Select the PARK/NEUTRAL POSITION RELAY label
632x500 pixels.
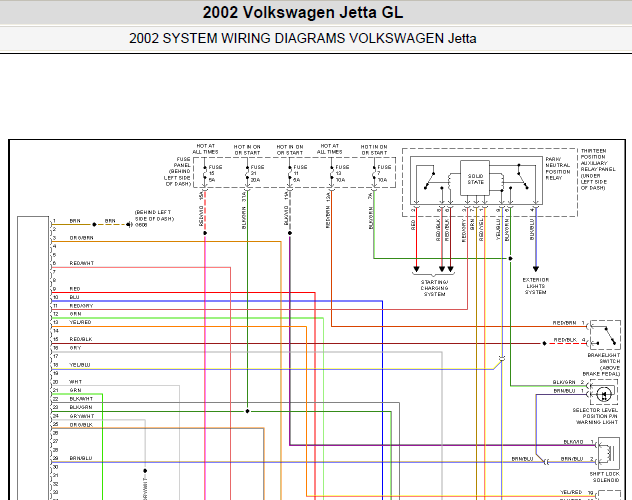(558, 168)
